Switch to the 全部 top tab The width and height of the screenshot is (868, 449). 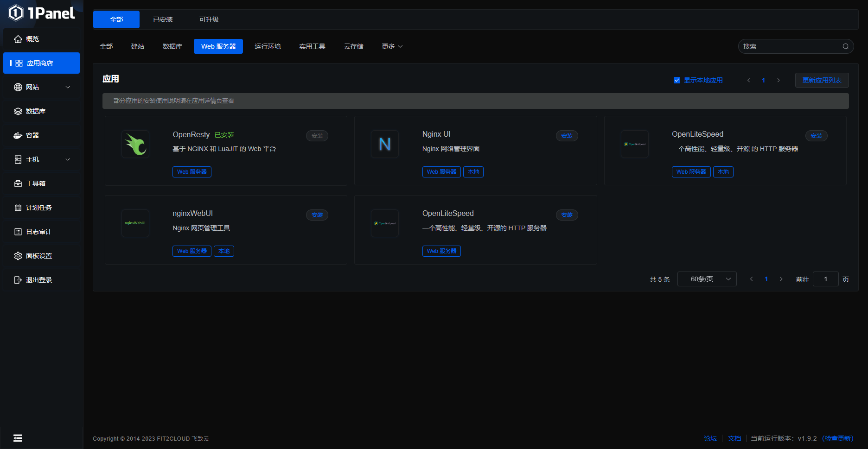[x=116, y=19]
